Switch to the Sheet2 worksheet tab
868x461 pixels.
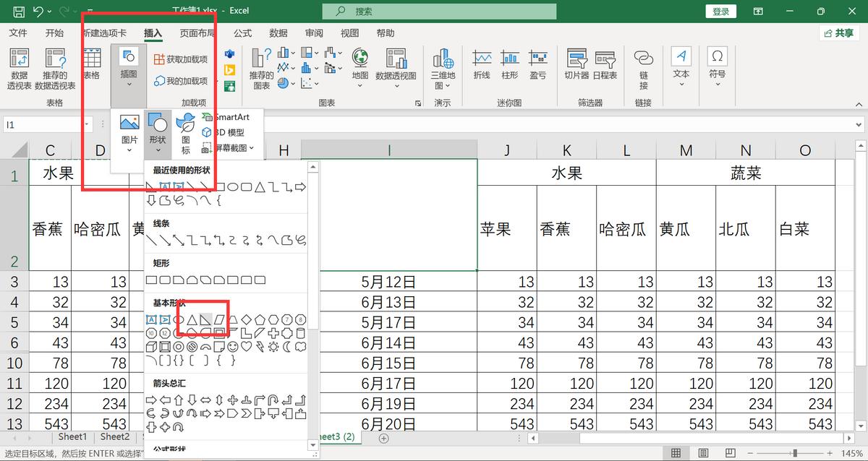114,436
